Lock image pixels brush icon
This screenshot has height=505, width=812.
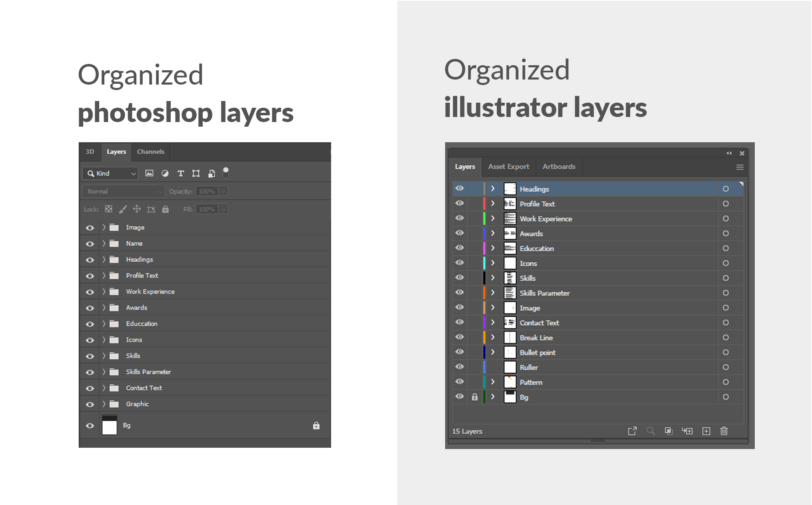pyautogui.click(x=123, y=209)
